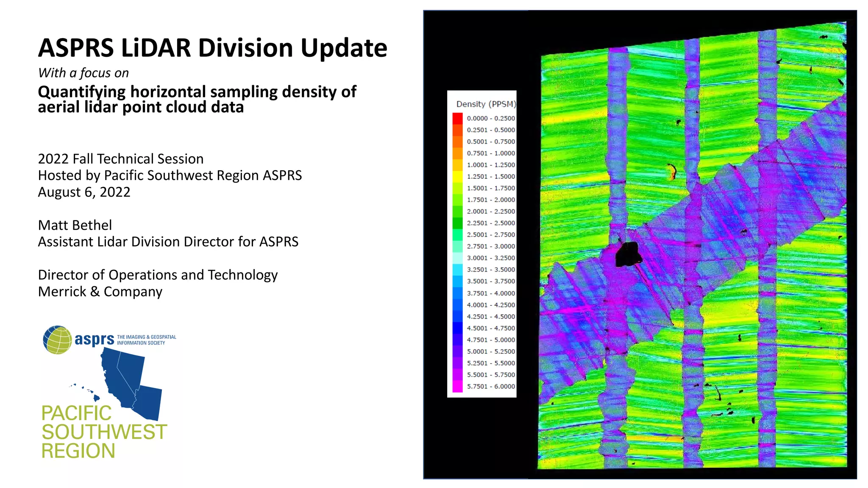Image resolution: width=868 pixels, height=488 pixels.
Task: Click the 'Matt Bethel' presenter name
Action: pos(75,225)
